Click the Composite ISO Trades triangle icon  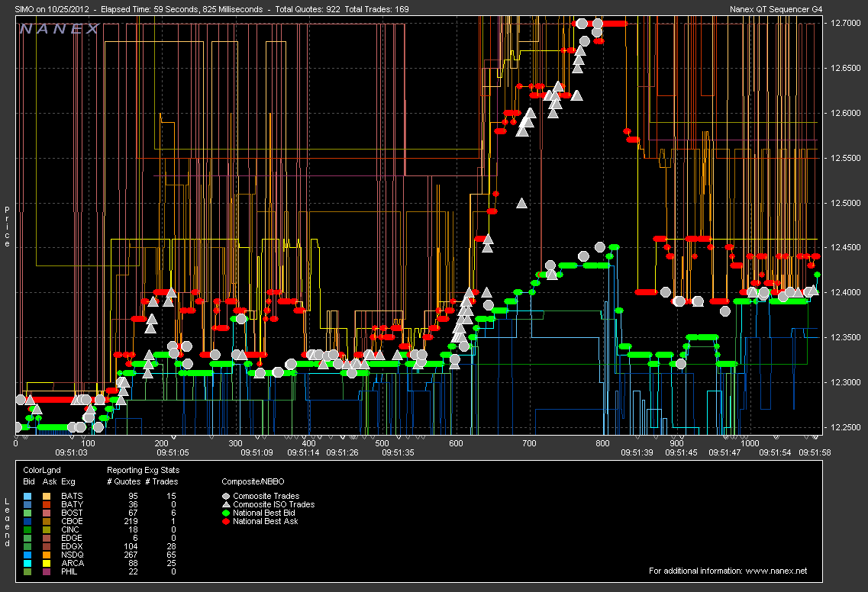(226, 504)
